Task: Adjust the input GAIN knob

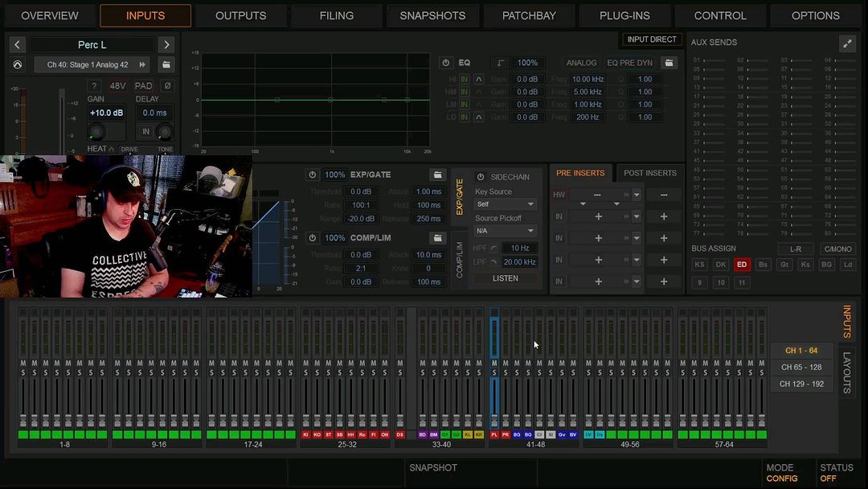Action: click(x=96, y=132)
